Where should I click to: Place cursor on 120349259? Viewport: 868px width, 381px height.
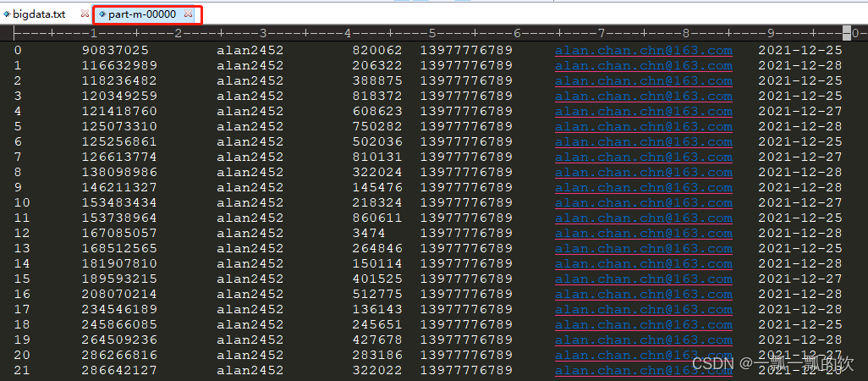pos(119,96)
